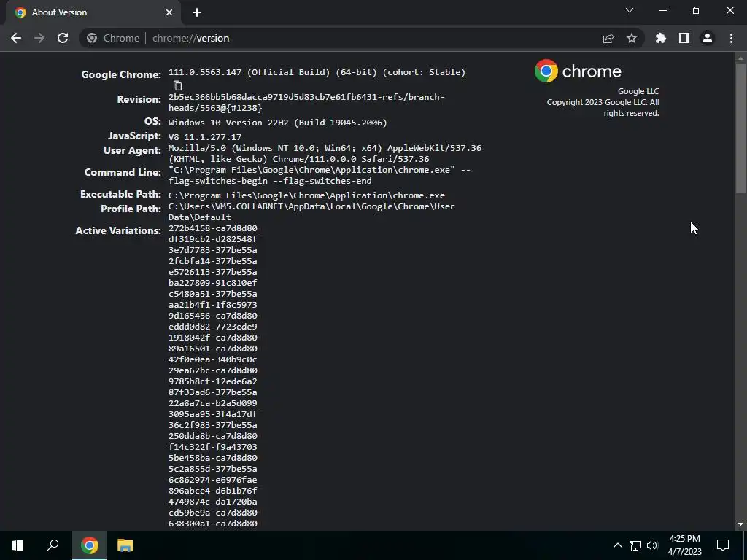Close the About Version tab

[x=169, y=12]
